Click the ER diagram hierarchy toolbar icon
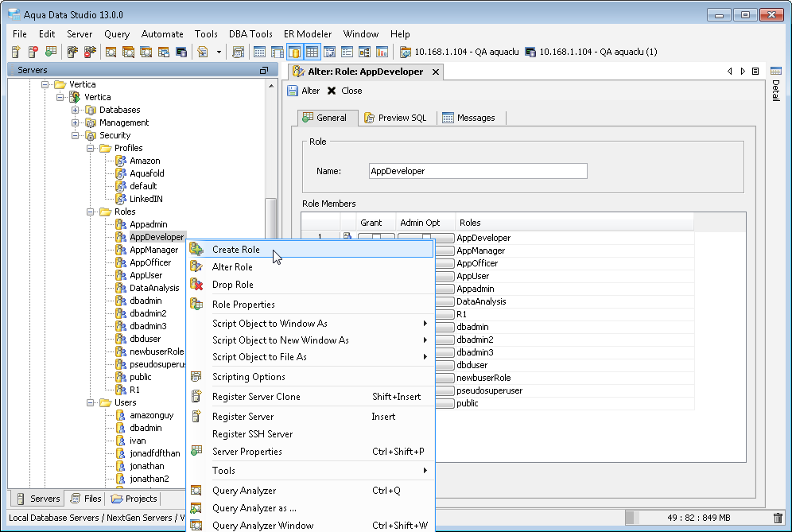This screenshot has height=532, width=792. pyautogui.click(x=364, y=52)
